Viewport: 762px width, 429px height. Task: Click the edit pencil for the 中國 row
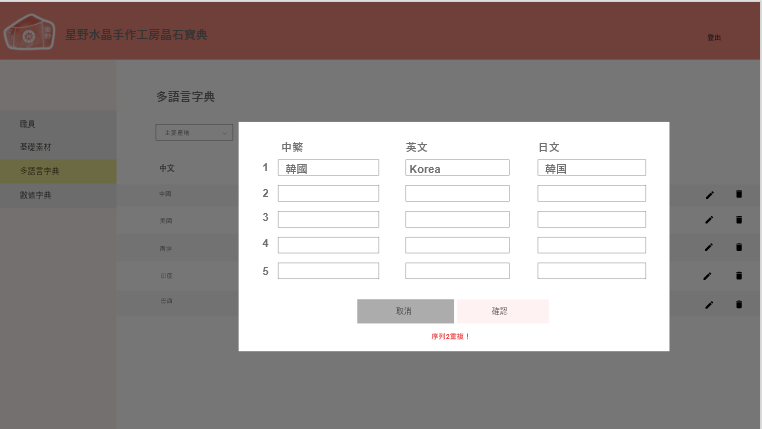click(709, 194)
